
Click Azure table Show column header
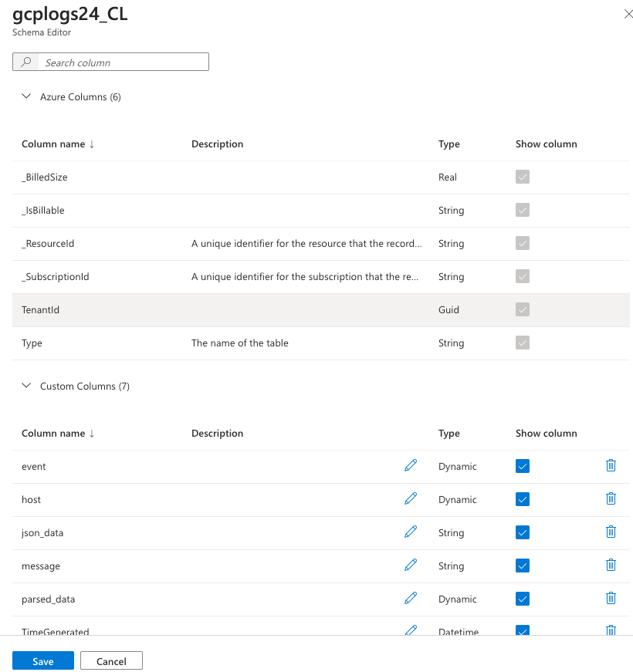click(546, 144)
